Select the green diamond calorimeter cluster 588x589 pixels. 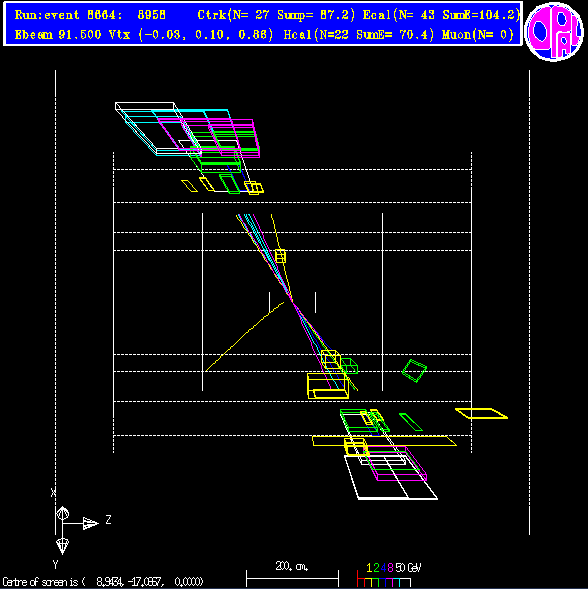tap(414, 371)
